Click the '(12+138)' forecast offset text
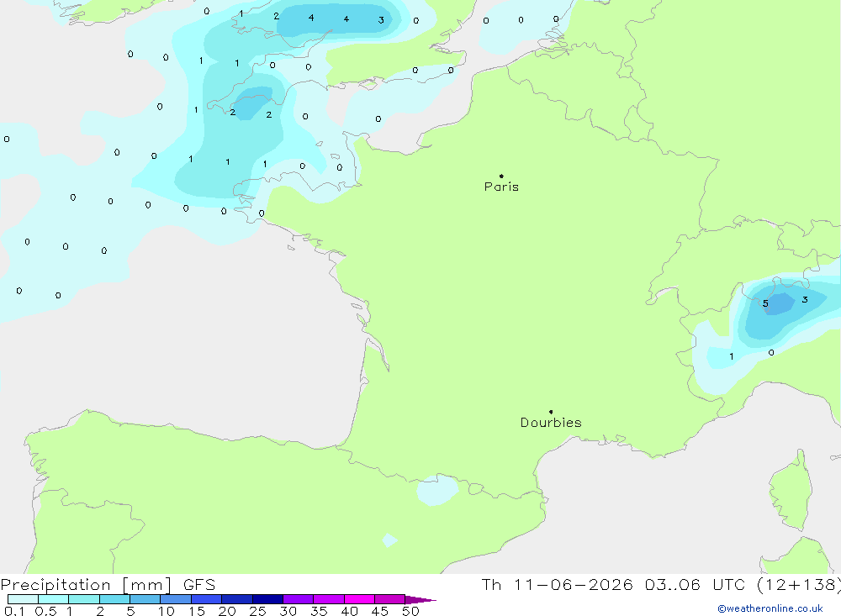 (798, 585)
